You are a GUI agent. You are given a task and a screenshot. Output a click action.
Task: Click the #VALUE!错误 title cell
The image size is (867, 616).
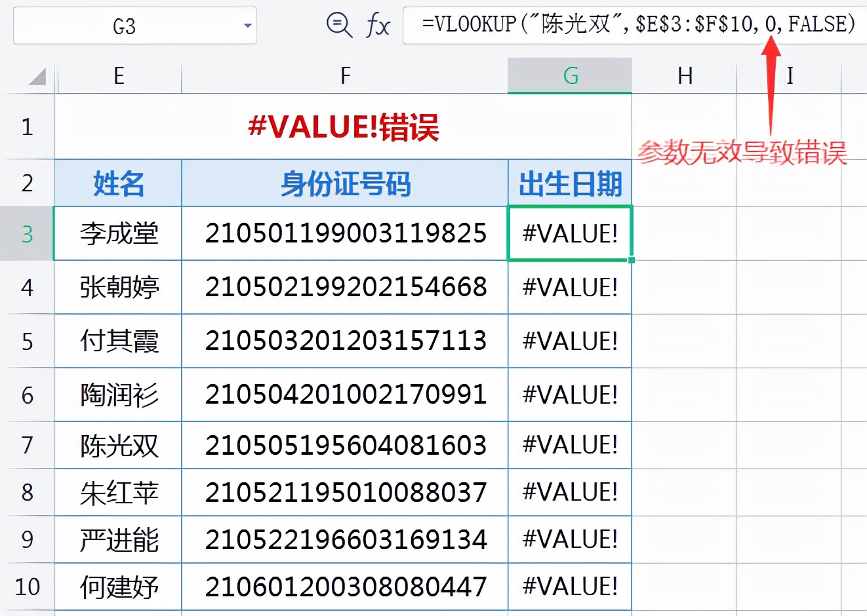coord(346,127)
